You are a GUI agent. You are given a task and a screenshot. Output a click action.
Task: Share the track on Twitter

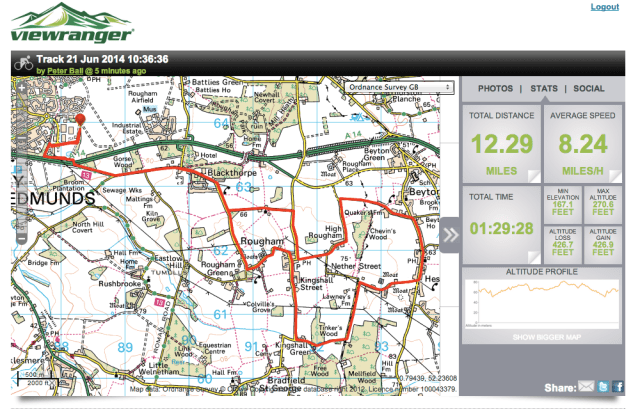pos(603,386)
